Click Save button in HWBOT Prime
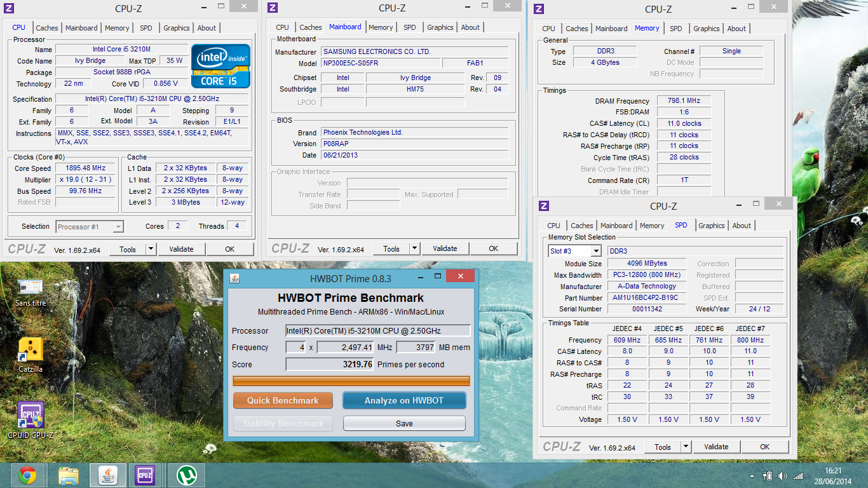The image size is (868, 488). [x=404, y=423]
